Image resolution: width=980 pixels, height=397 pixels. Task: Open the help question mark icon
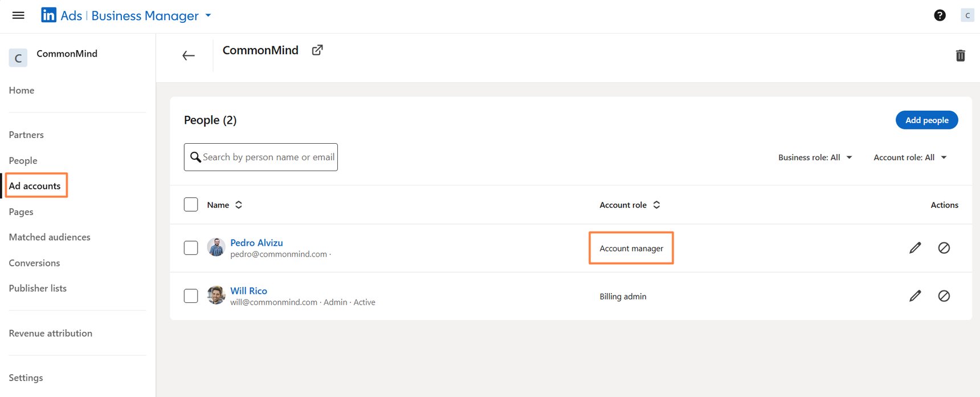click(x=940, y=15)
